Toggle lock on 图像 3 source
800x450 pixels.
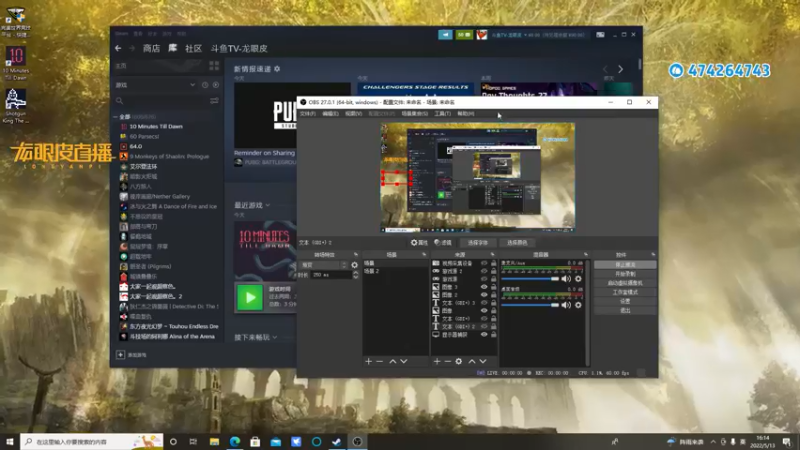(x=493, y=287)
